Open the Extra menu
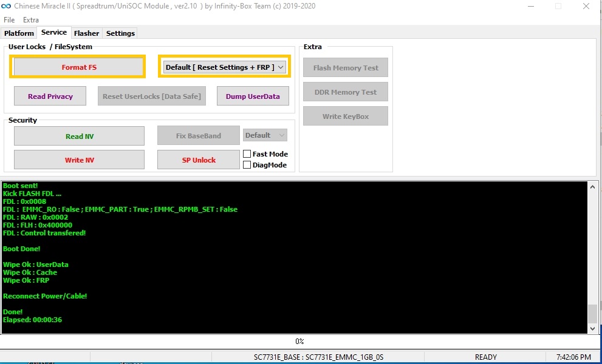 point(31,20)
